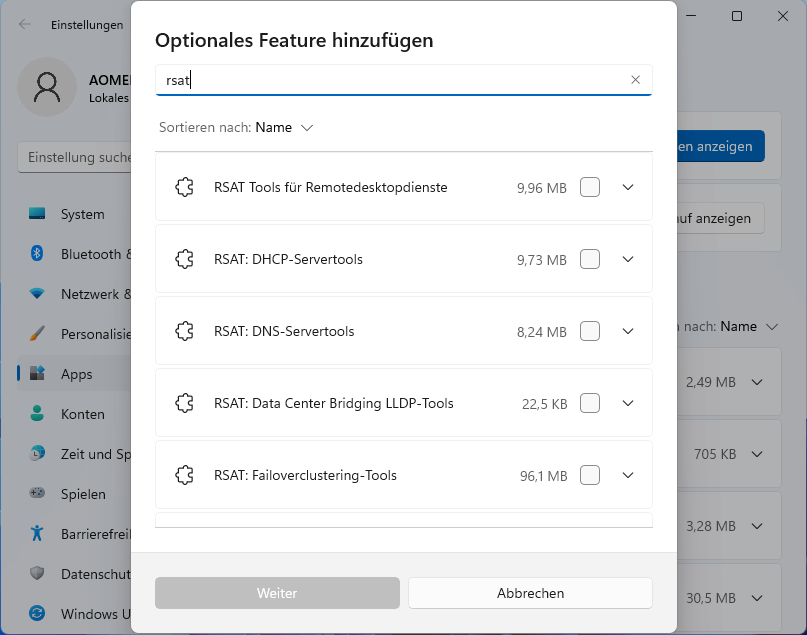Click the Konten person icon
807x635 pixels.
38,414
